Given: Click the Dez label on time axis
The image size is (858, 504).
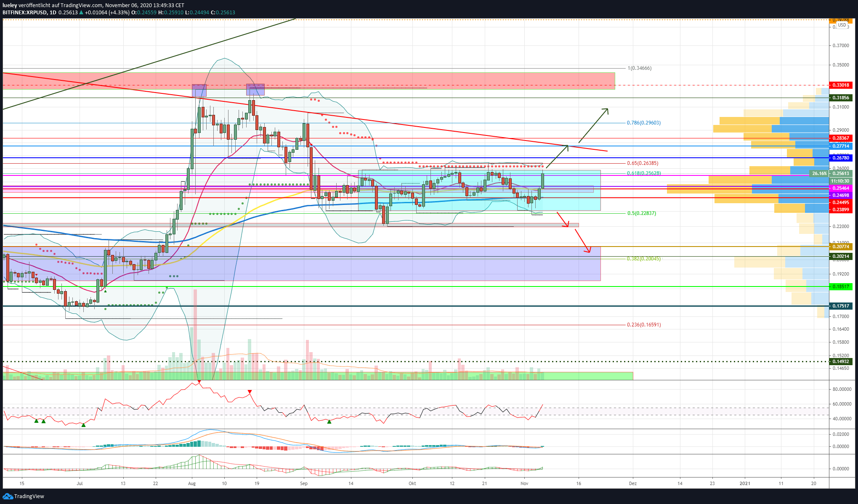Looking at the screenshot, I should (x=633, y=483).
